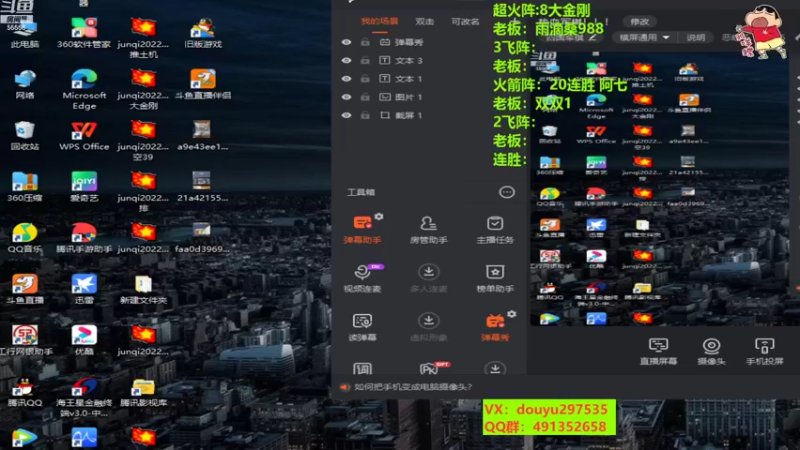
Task: Select 迅雷 desktop icon
Action: [84, 289]
